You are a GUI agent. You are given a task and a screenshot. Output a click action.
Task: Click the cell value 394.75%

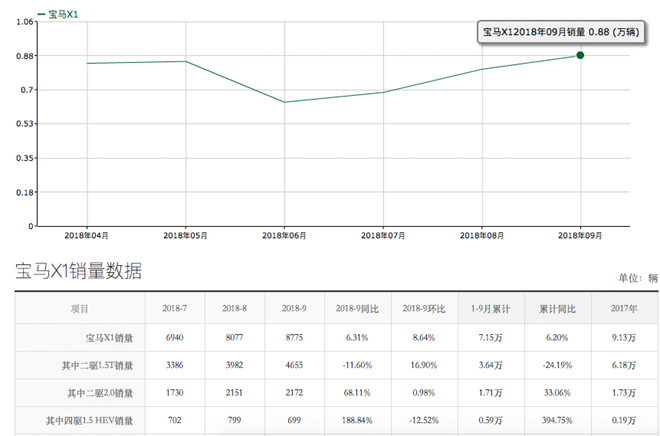click(557, 420)
